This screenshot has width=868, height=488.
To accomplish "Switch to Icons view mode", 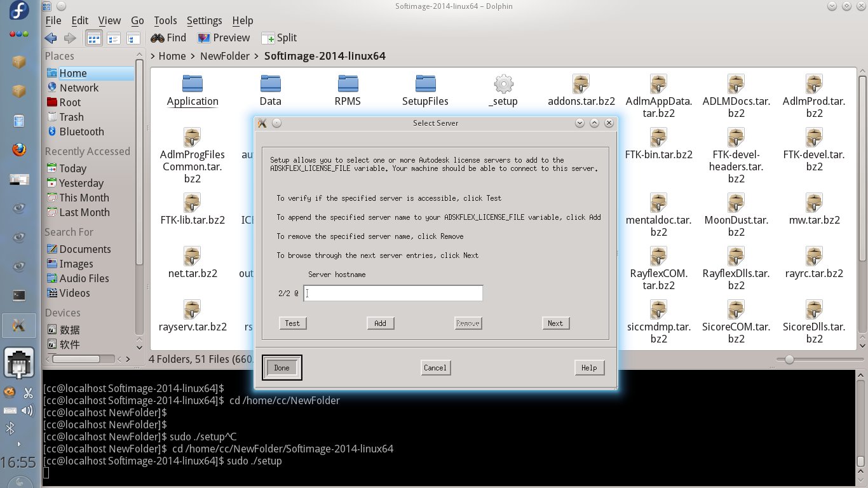I will (x=94, y=38).
